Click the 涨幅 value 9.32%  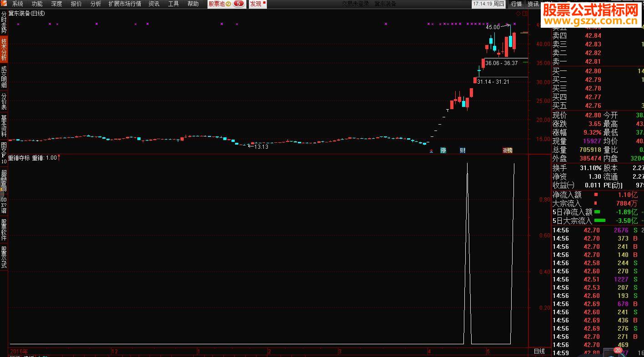click(591, 132)
